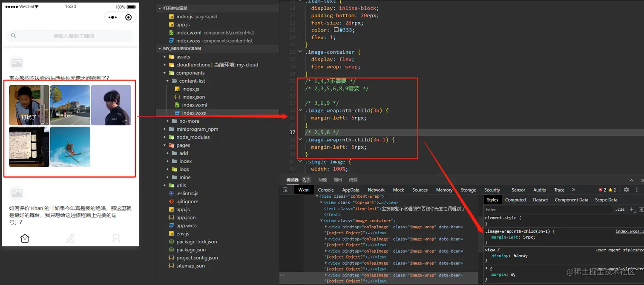The image size is (644, 285).
Task: Open the Component Data tab
Action: pos(572,200)
